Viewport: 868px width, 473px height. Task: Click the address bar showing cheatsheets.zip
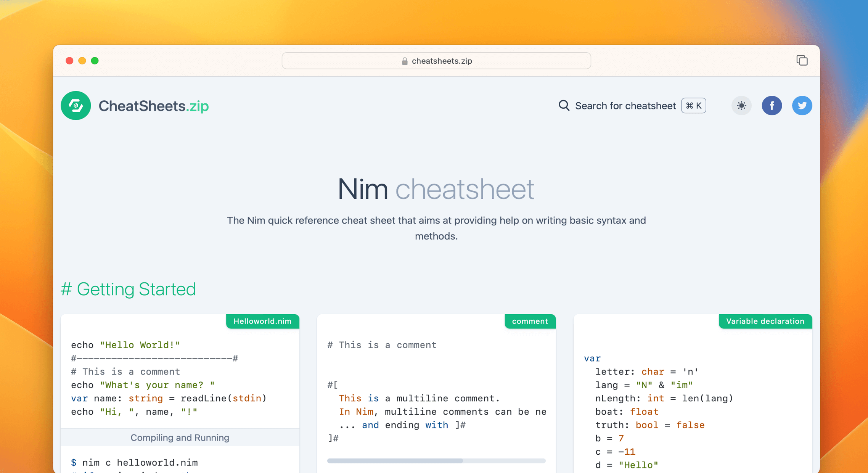[x=436, y=61]
